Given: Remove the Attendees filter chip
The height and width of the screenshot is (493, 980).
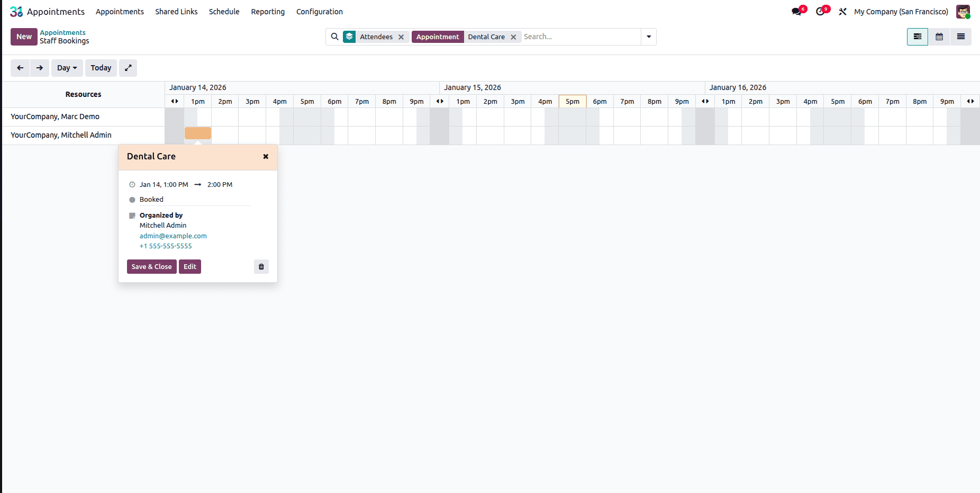Looking at the screenshot, I should coord(401,37).
